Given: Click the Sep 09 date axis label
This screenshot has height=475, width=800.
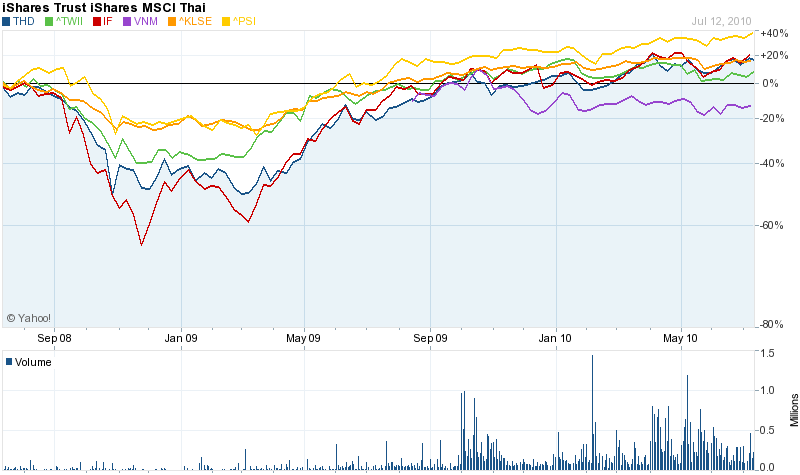Looking at the screenshot, I should (x=430, y=338).
